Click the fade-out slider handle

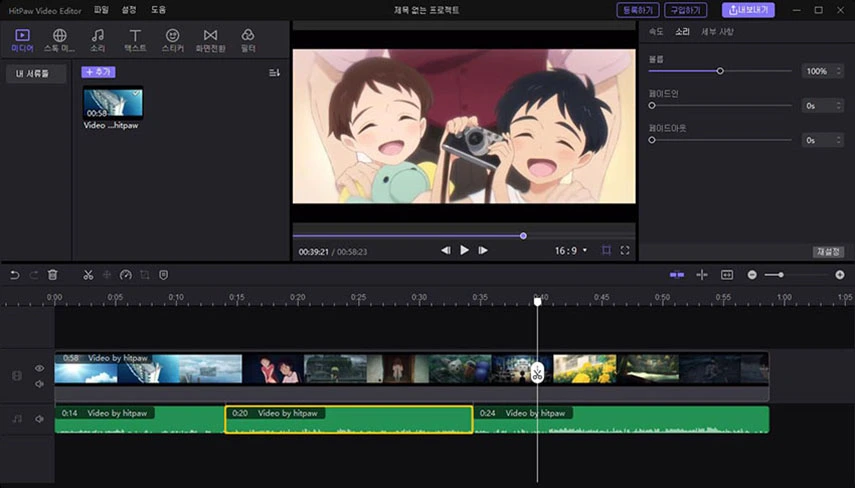click(652, 140)
